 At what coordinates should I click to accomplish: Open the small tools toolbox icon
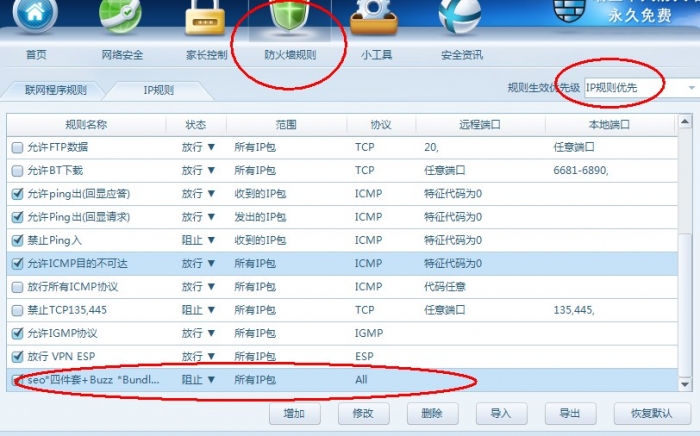tap(374, 17)
